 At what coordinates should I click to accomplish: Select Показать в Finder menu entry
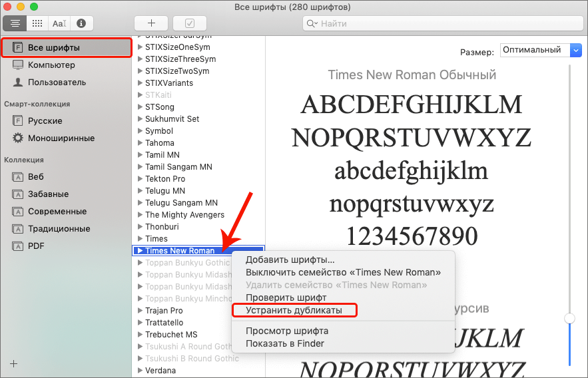click(x=285, y=343)
